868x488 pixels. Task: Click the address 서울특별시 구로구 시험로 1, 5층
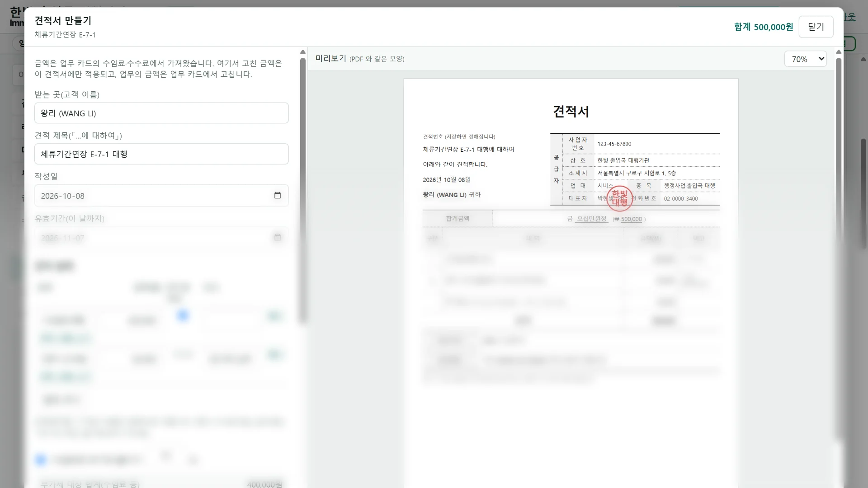(637, 173)
